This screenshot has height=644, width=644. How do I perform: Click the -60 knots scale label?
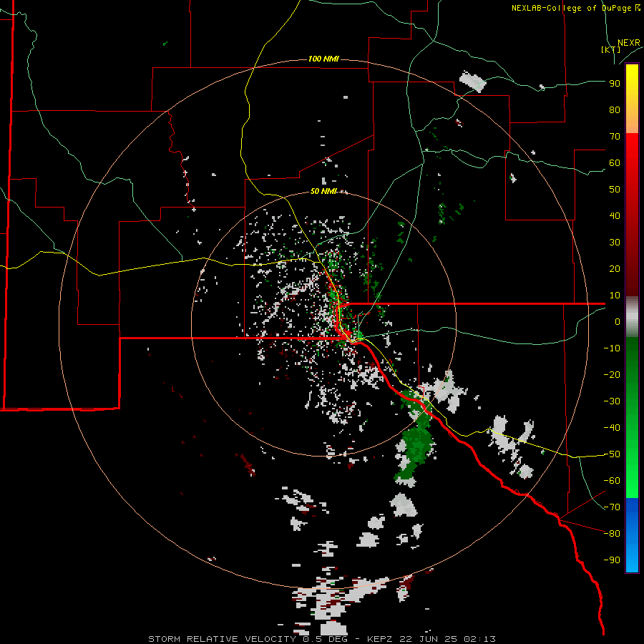[x=612, y=481]
